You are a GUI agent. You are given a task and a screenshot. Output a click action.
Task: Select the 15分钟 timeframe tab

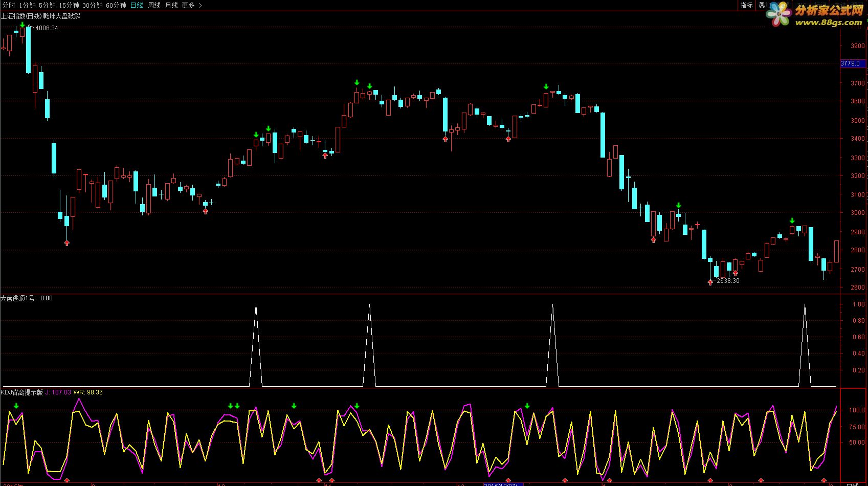69,5
